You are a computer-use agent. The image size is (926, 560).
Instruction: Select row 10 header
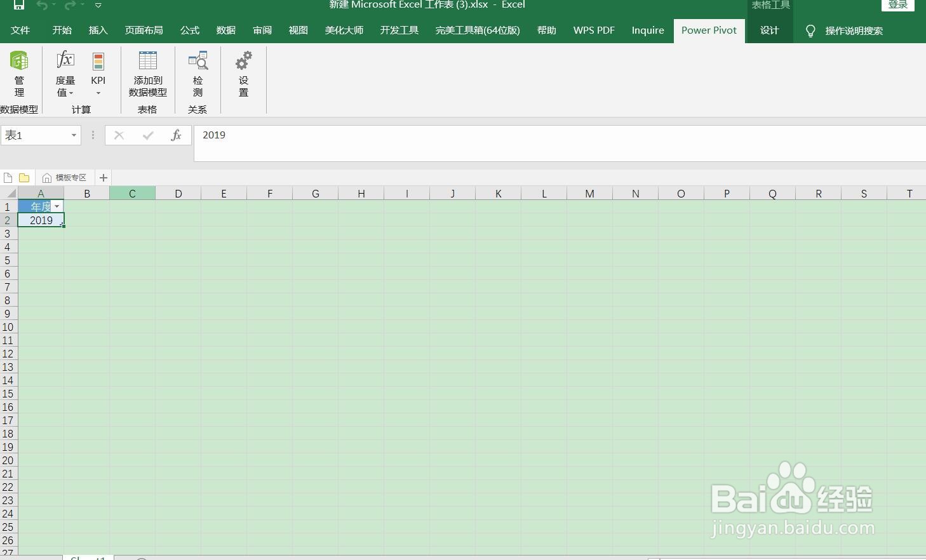8,327
